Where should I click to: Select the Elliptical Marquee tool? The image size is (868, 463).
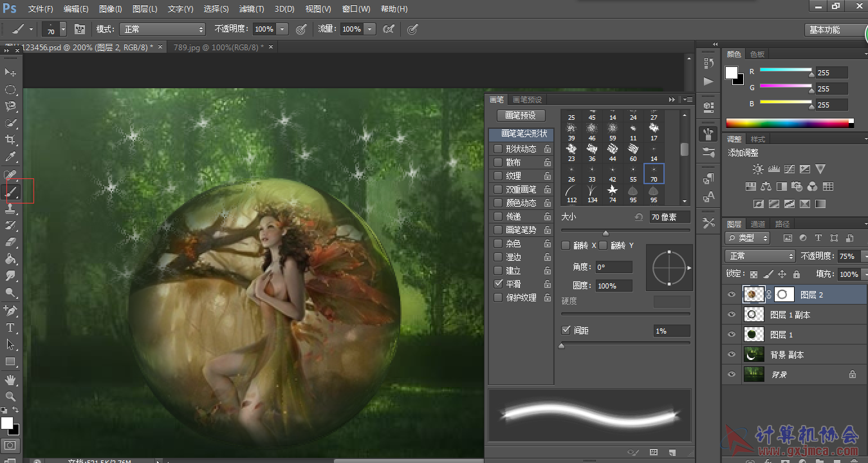11,90
